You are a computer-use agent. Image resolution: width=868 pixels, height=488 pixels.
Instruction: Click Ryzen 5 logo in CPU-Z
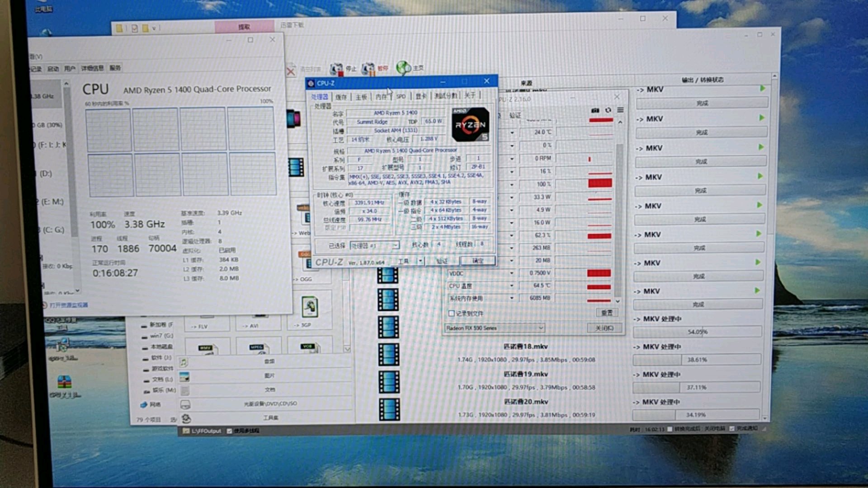tap(470, 125)
